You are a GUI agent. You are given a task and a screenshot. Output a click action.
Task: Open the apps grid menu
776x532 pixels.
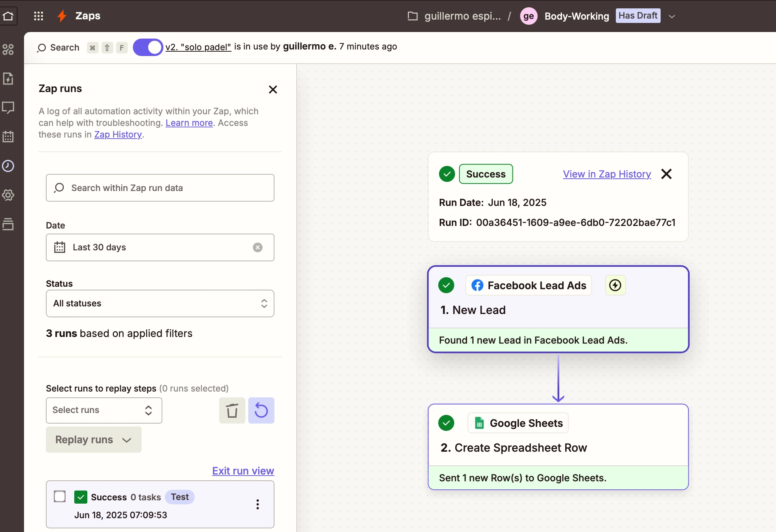coord(39,16)
